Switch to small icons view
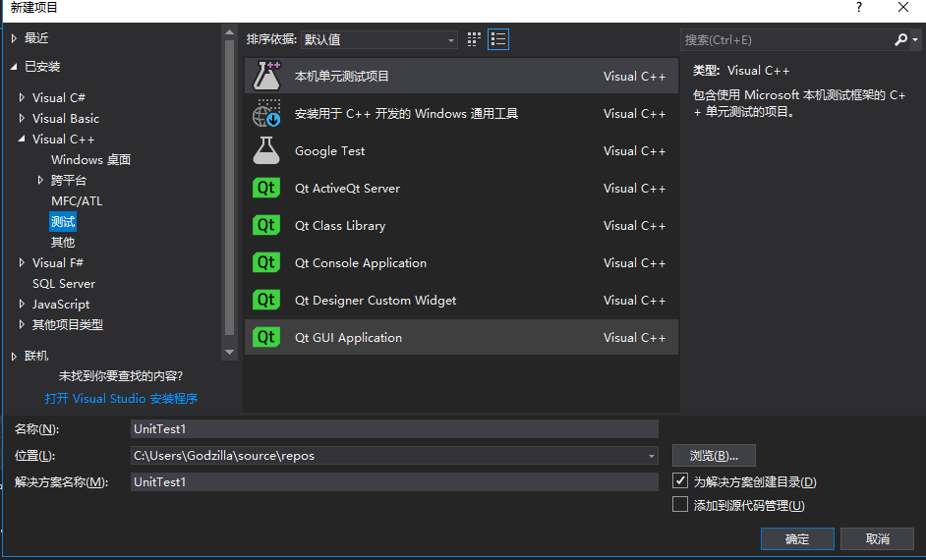The width and height of the screenshot is (926, 560). click(475, 39)
